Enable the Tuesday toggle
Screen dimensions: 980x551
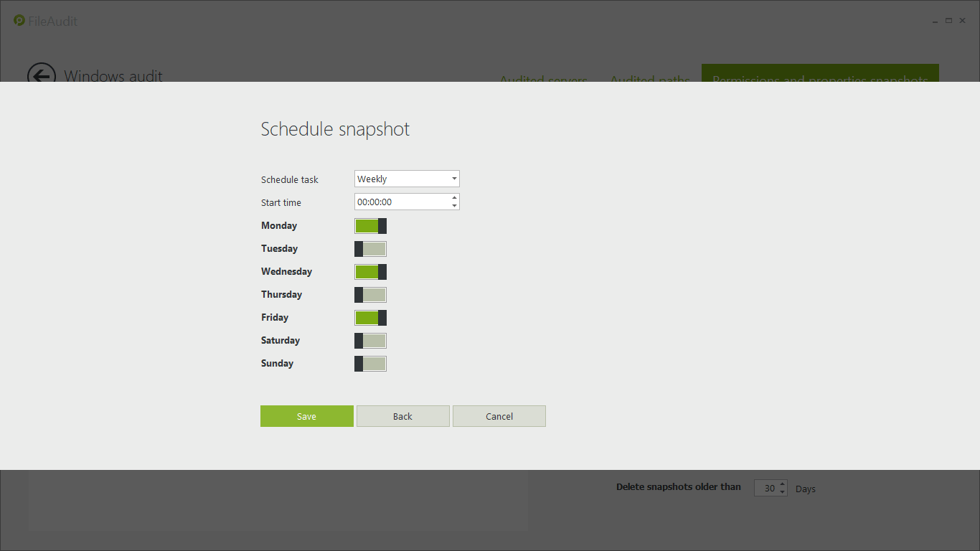[370, 249]
